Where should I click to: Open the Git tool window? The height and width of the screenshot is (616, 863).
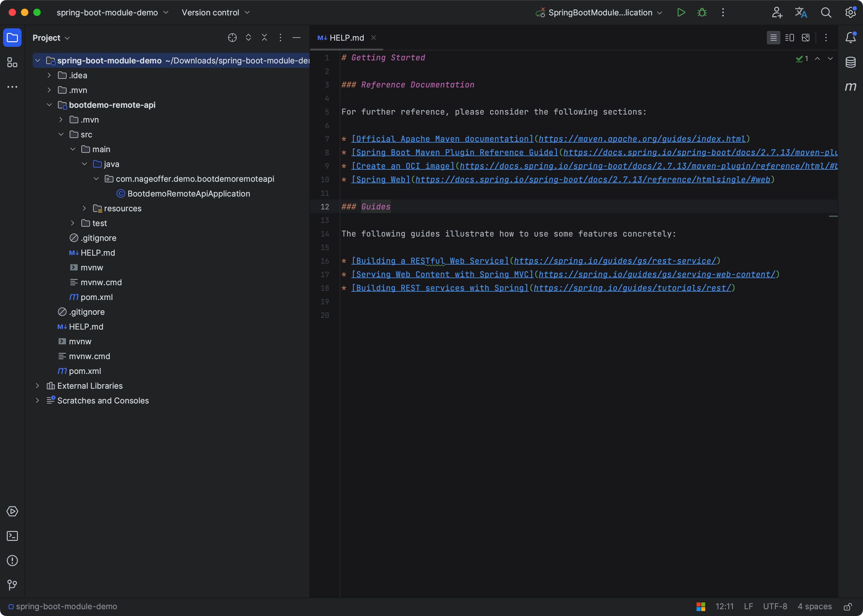coord(12,585)
